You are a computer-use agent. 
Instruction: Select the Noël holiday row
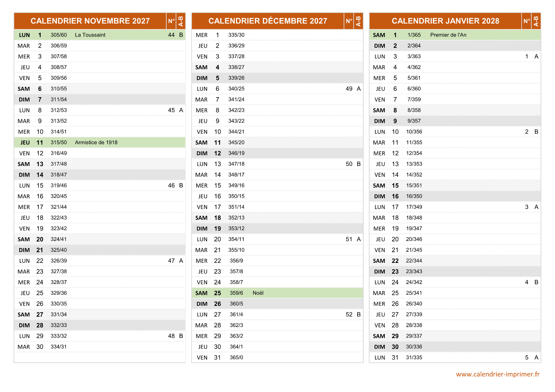click(258, 293)
